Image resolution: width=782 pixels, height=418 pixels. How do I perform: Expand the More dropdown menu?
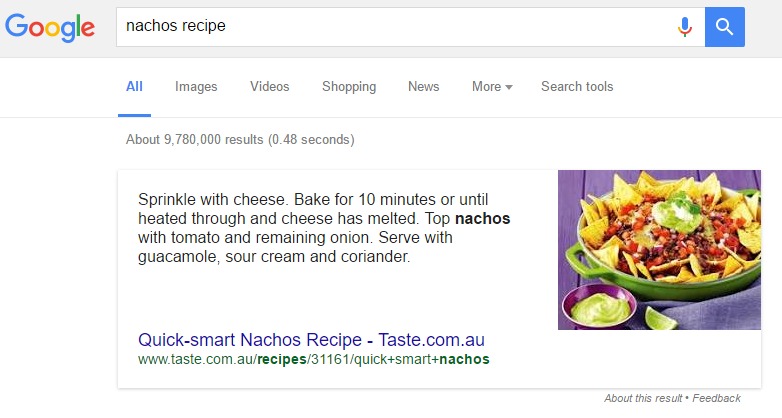pos(487,87)
